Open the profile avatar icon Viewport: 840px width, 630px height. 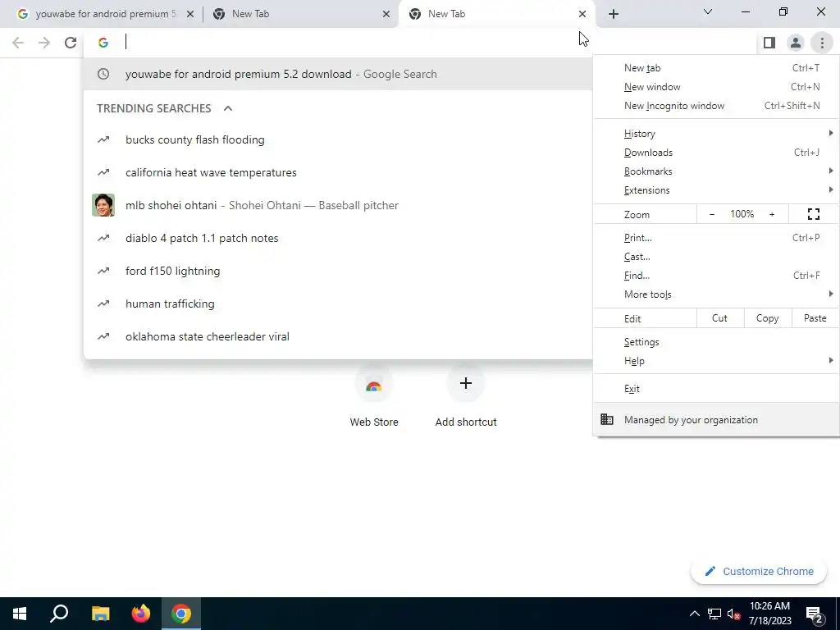796,43
